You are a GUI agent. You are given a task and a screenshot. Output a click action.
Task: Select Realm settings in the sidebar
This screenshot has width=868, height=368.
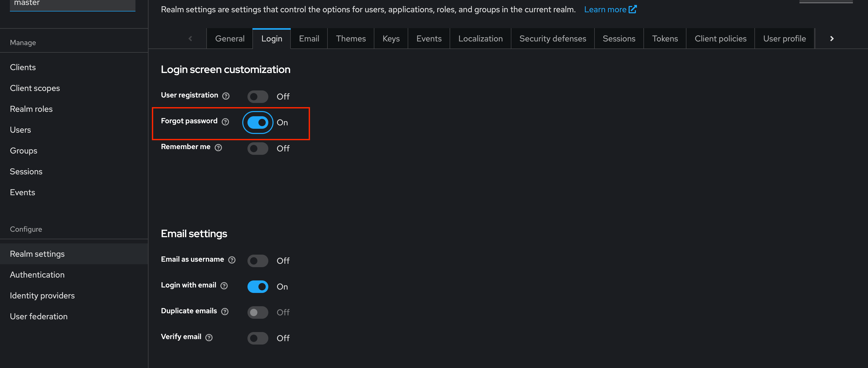[74, 254]
